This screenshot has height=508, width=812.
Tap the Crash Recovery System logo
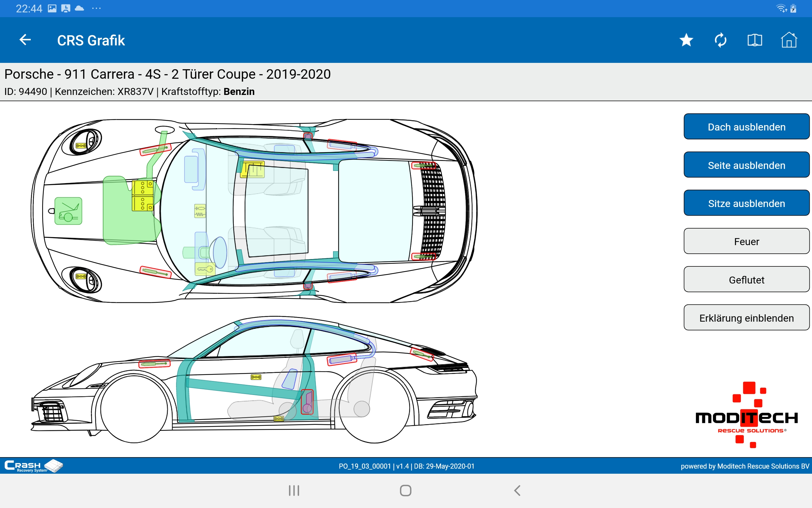tap(34, 466)
